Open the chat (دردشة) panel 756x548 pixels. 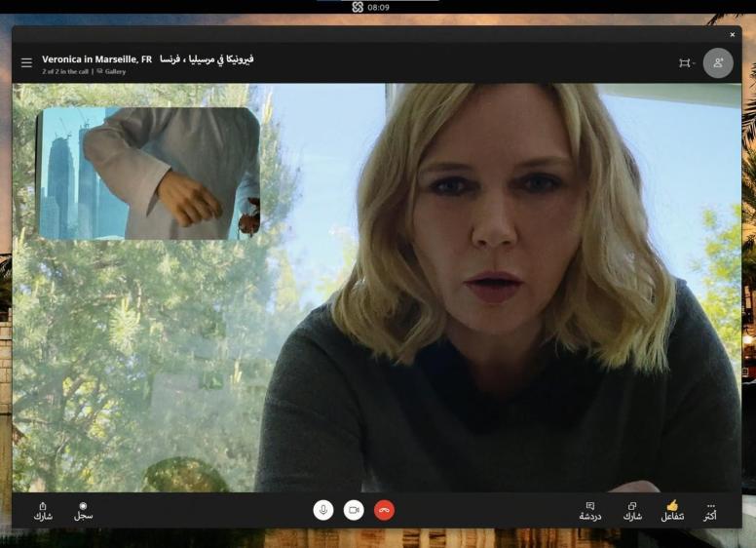pyautogui.click(x=590, y=511)
